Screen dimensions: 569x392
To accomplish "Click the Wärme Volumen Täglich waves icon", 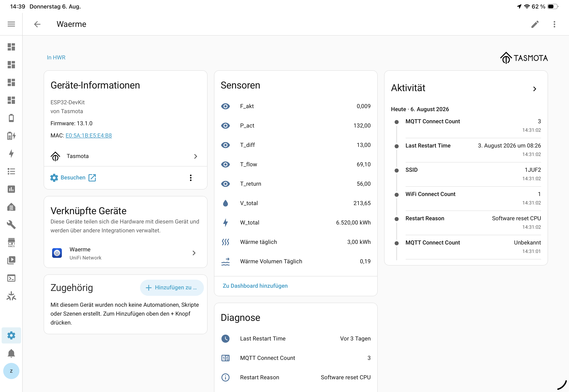I will pos(225,261).
